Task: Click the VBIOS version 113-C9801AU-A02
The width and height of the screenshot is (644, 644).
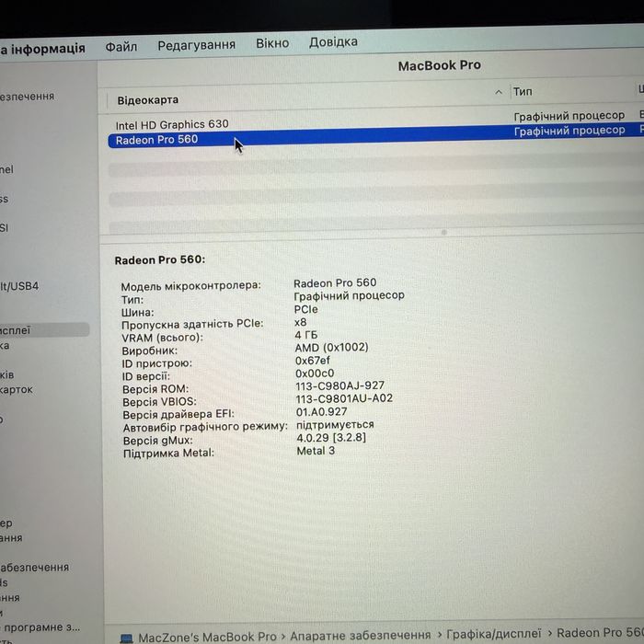Action: [x=344, y=398]
